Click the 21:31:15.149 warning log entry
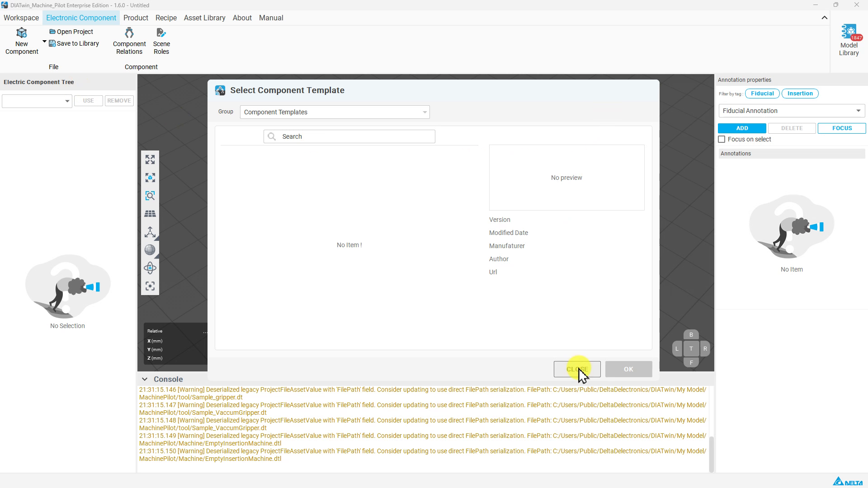Image resolution: width=868 pixels, height=488 pixels. 423,439
